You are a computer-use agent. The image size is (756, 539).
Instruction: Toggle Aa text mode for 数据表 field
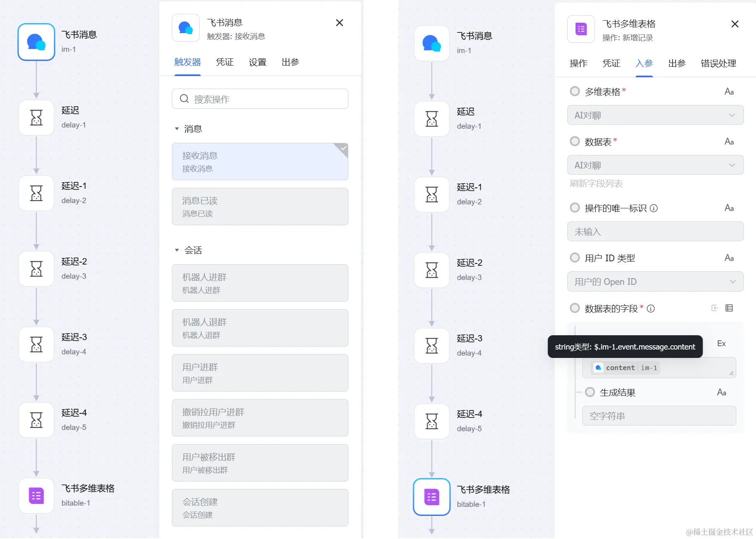tap(729, 142)
